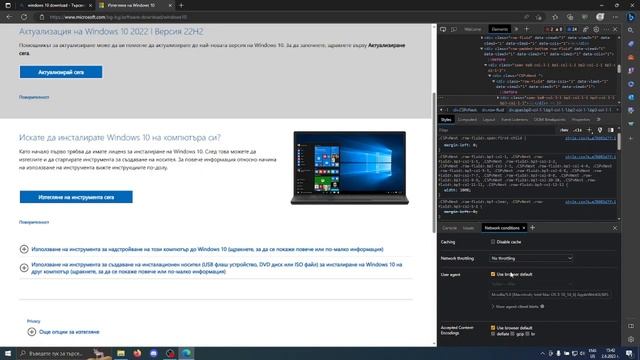The height and width of the screenshot is (360, 640).
Task: Open DOM Breakpoints tab
Action: tap(549, 120)
